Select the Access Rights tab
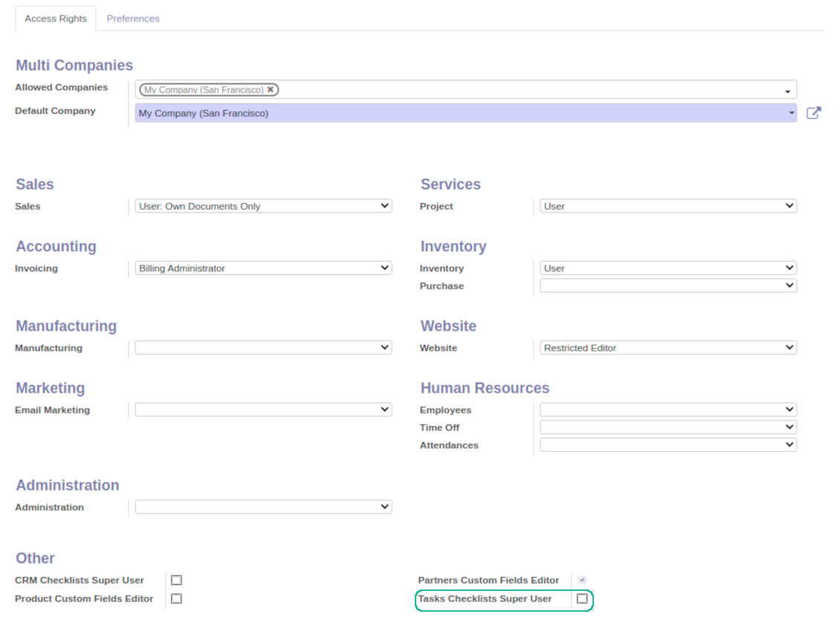 56,19
